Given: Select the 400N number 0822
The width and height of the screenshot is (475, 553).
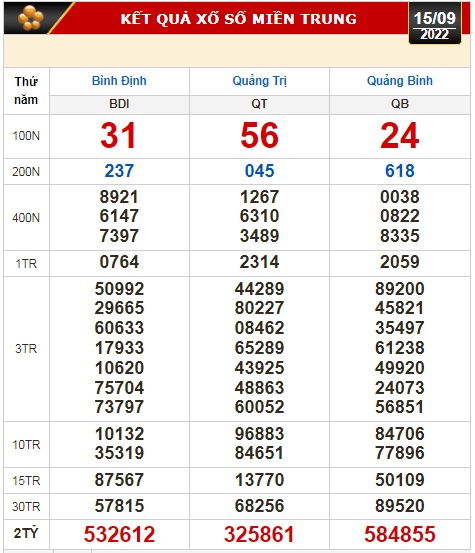Looking at the screenshot, I should [400, 216].
